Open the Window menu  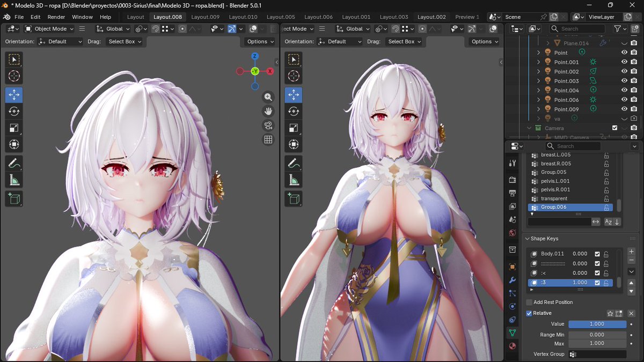click(x=82, y=17)
